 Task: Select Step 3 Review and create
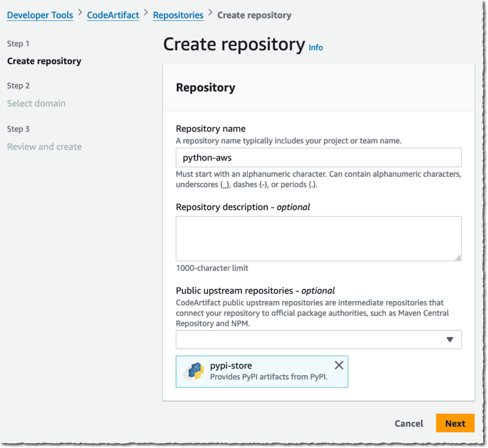click(44, 146)
